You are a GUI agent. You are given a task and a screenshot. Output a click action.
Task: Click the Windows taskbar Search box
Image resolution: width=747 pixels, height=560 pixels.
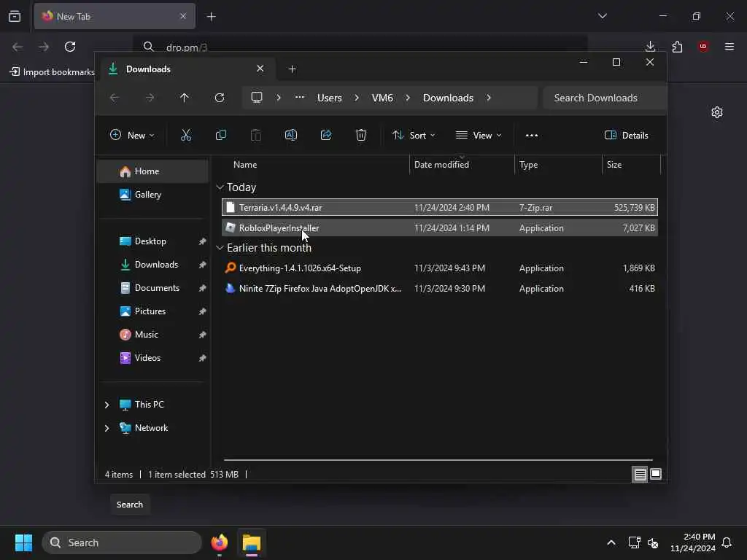(122, 542)
